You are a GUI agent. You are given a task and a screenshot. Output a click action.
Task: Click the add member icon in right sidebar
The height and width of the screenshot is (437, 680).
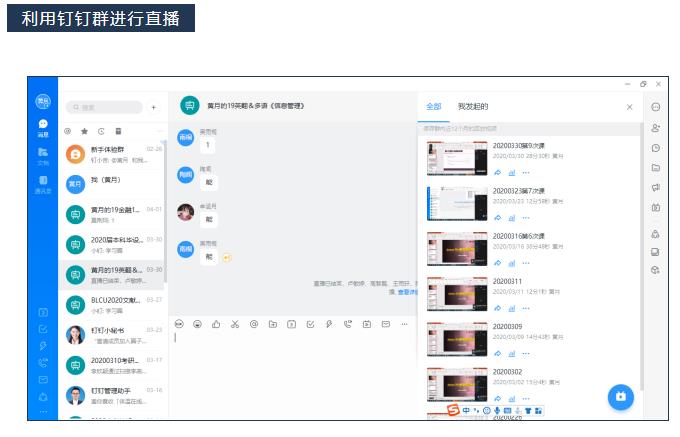[x=655, y=128]
